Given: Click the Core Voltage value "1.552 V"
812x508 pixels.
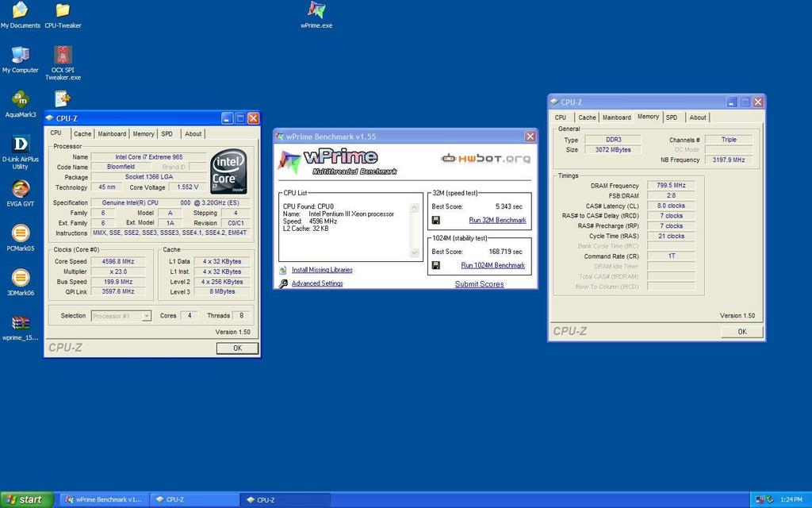Looking at the screenshot, I should [x=186, y=187].
